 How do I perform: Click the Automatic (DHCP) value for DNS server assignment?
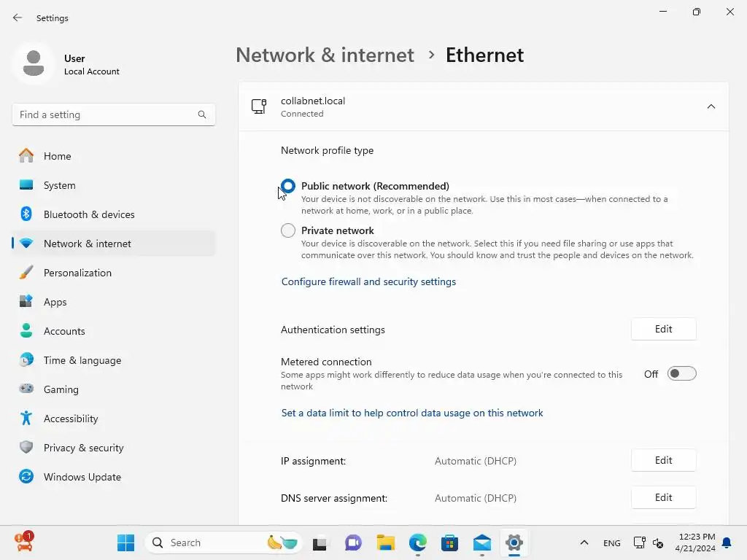click(476, 498)
